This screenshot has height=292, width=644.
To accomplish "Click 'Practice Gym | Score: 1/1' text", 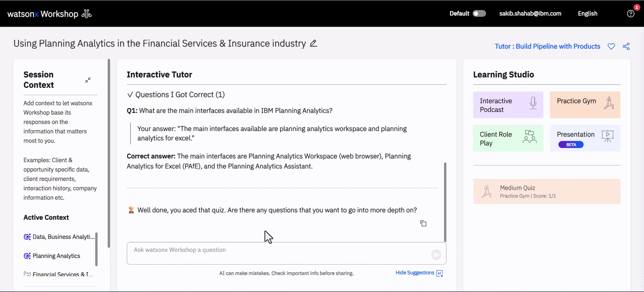I will click(528, 196).
